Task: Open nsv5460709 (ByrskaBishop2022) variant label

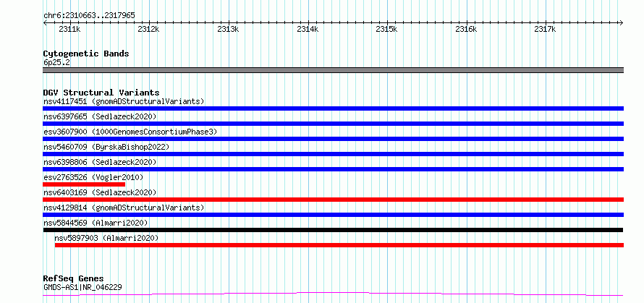Action: point(106,147)
